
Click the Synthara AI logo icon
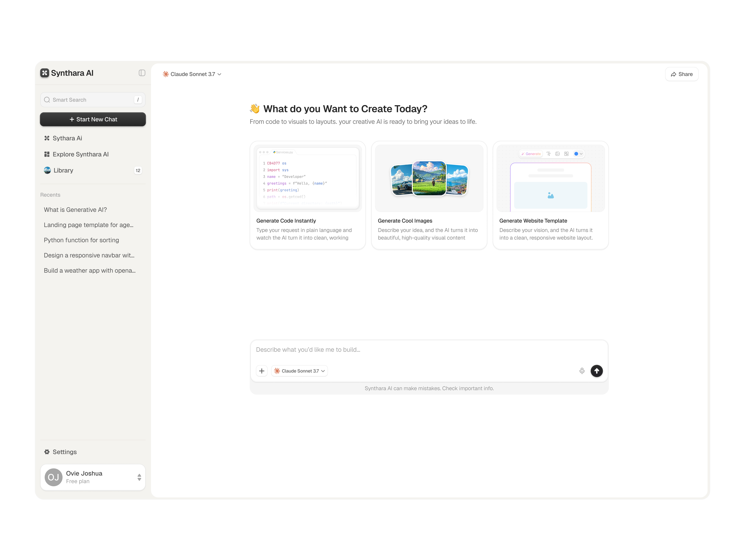tap(45, 73)
